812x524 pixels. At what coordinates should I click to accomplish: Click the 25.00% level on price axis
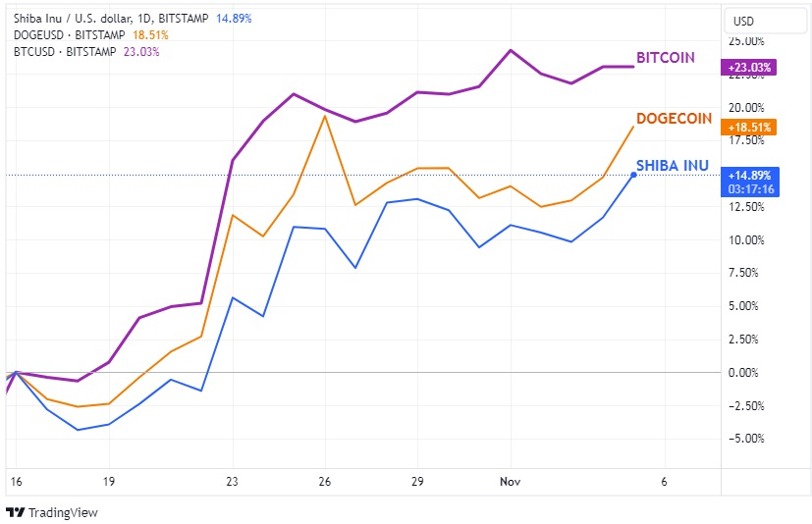pyautogui.click(x=745, y=41)
